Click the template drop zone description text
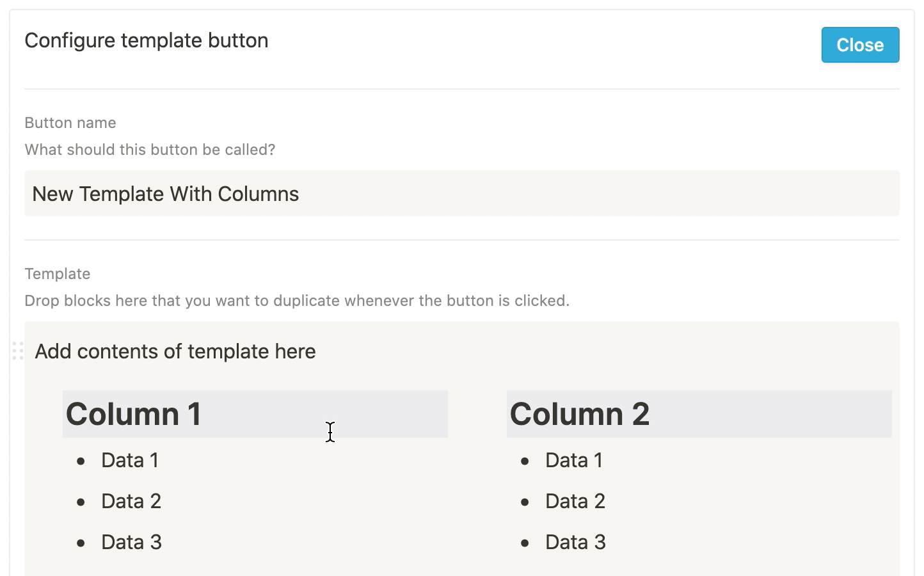This screenshot has width=924, height=576. click(297, 300)
